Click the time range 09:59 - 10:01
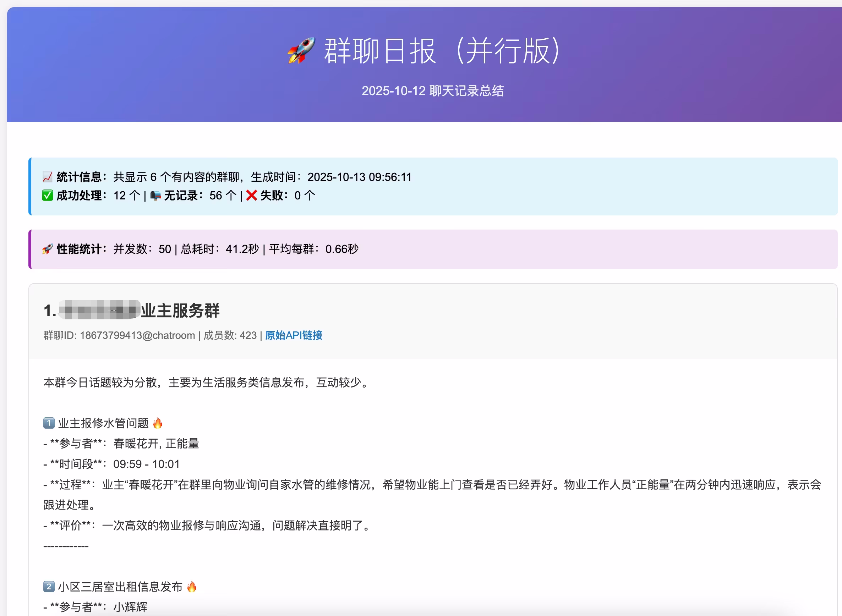 146,464
